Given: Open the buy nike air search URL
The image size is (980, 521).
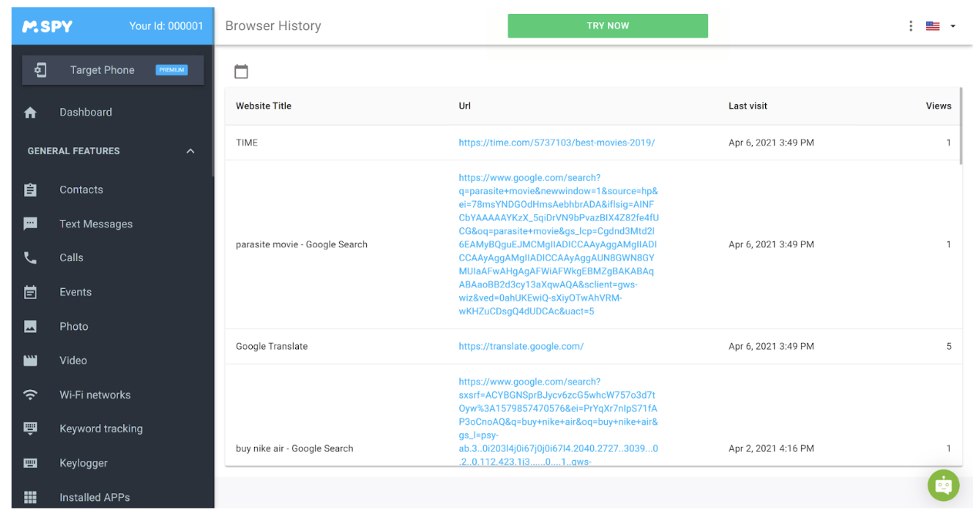Looking at the screenshot, I should coord(559,422).
